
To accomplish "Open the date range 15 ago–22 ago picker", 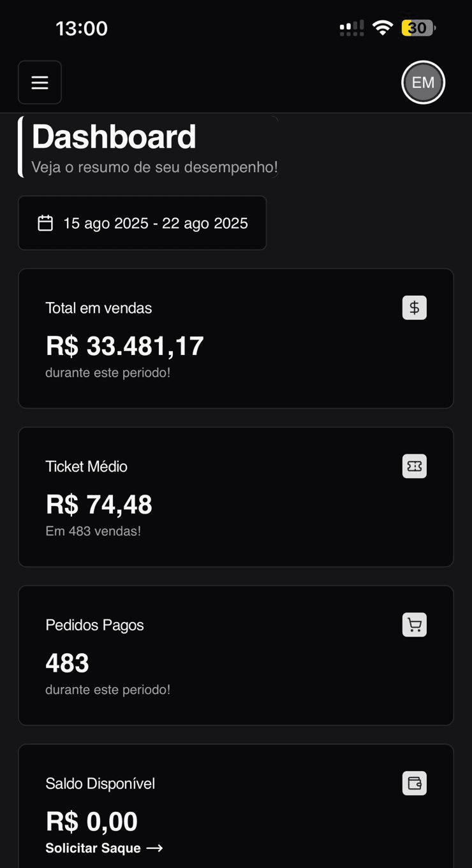I will coord(155,223).
